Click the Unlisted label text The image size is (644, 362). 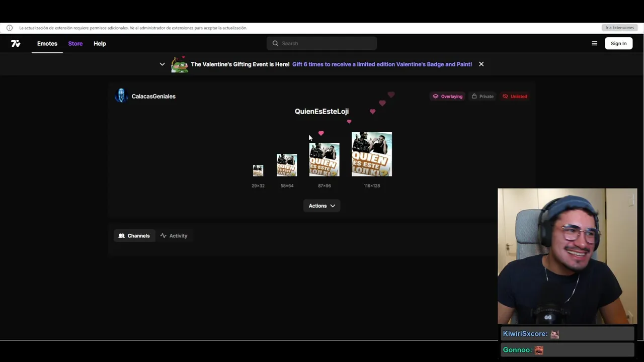pyautogui.click(x=519, y=97)
